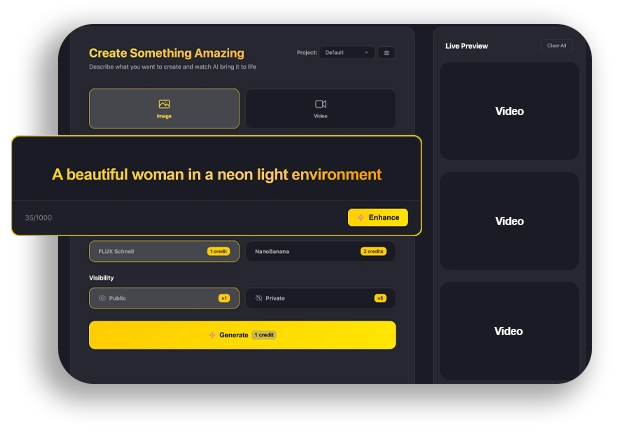Click the chevron arrow in Project dropdown
635x442 pixels.
(366, 53)
